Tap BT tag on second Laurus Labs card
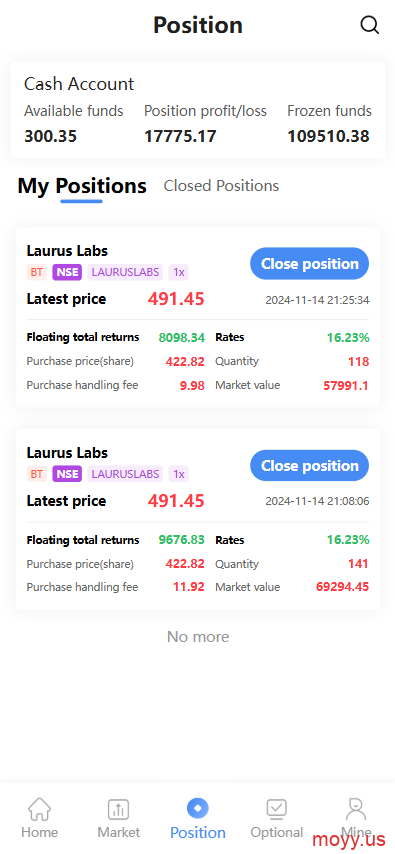Viewport: 395px width, 854px height. coord(37,474)
